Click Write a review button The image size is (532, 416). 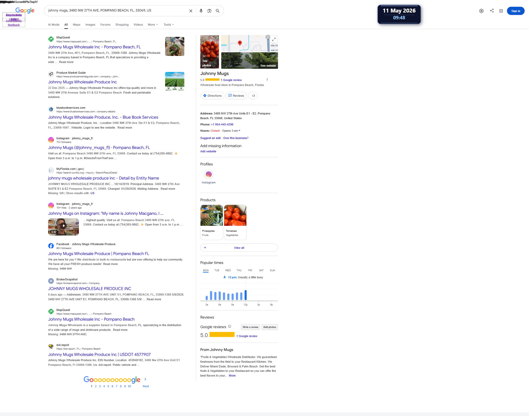click(x=250, y=327)
